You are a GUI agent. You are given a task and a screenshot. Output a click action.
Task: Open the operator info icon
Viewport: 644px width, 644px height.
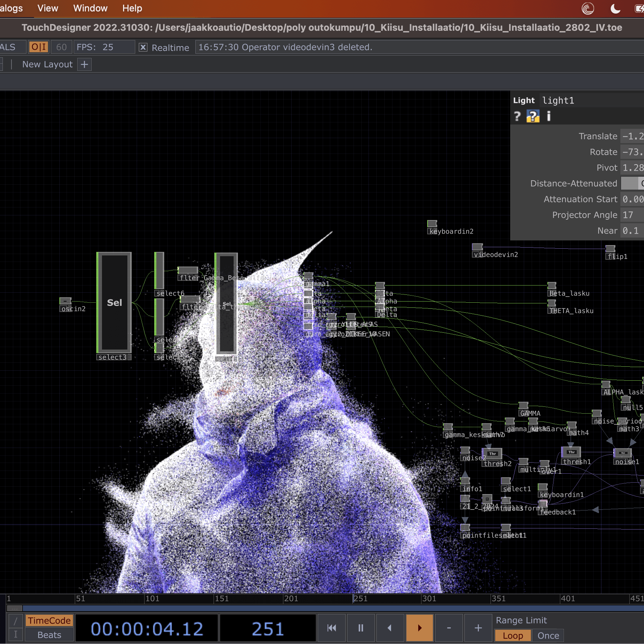[548, 116]
